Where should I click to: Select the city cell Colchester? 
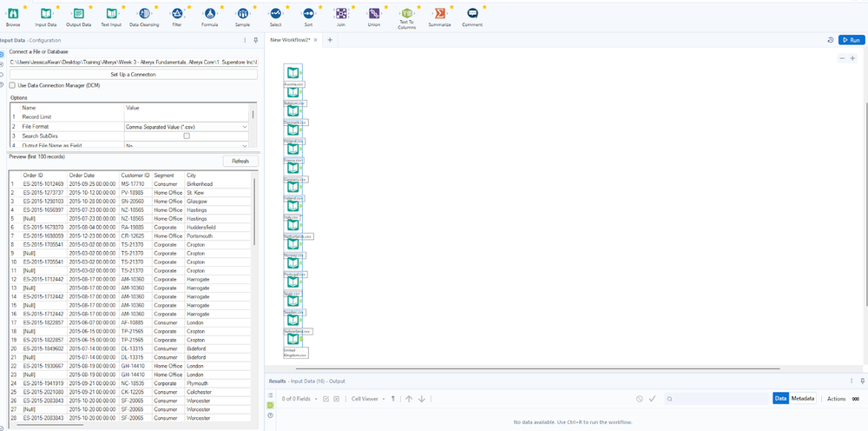point(199,392)
